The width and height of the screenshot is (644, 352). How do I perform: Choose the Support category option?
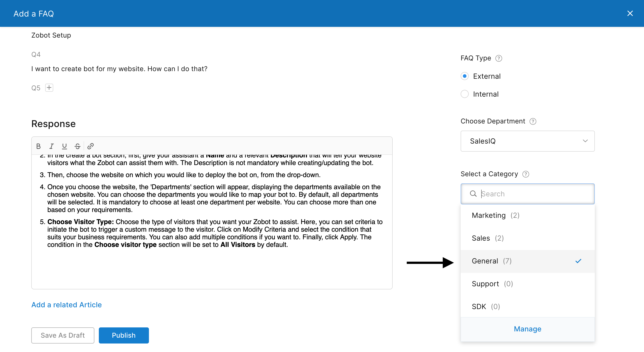click(485, 284)
